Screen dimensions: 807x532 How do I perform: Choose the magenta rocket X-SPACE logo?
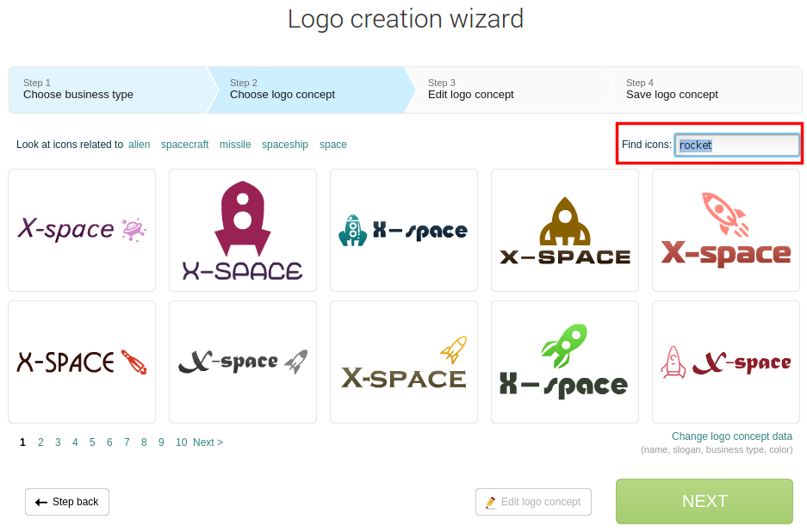tap(243, 230)
